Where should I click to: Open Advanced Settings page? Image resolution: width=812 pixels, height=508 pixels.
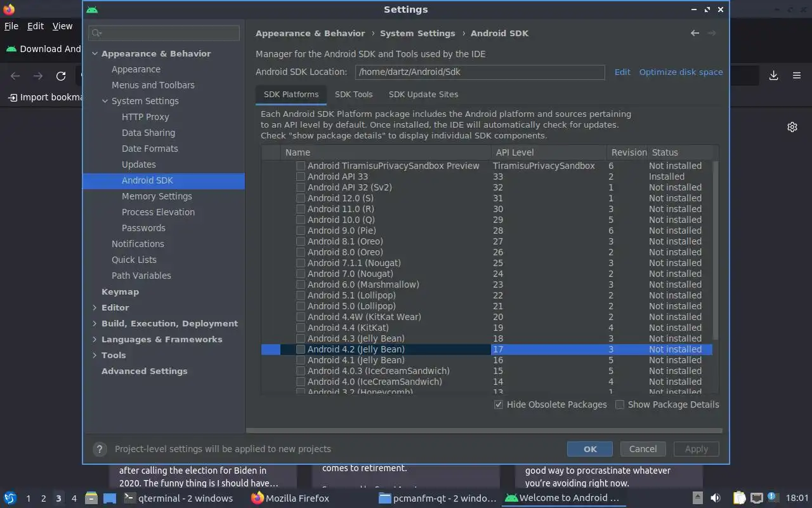point(144,371)
